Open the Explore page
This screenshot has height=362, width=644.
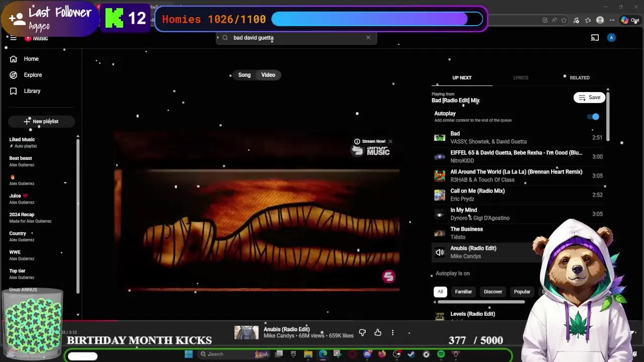coord(26,75)
